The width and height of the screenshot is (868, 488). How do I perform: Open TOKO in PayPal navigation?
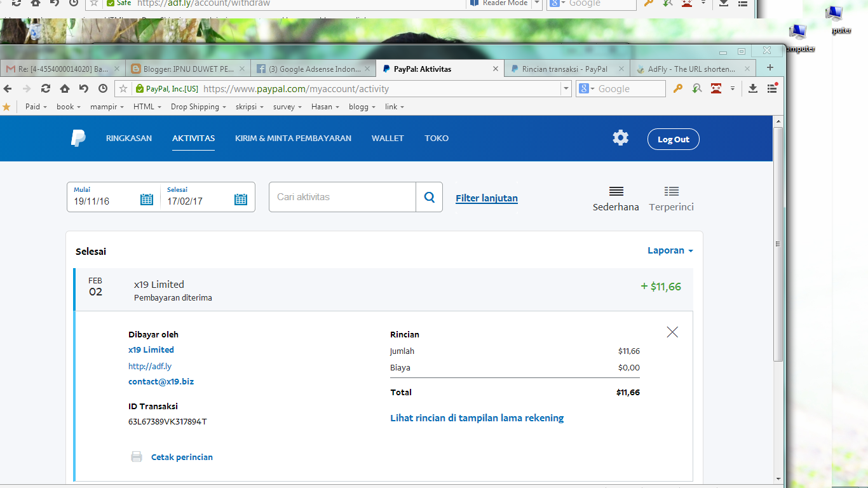(437, 138)
